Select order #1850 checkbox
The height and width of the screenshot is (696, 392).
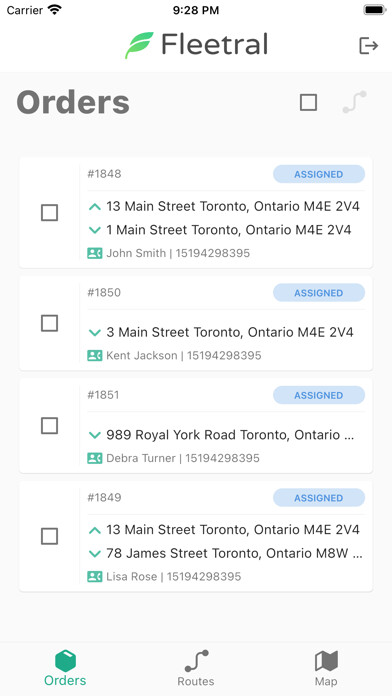[x=49, y=323]
